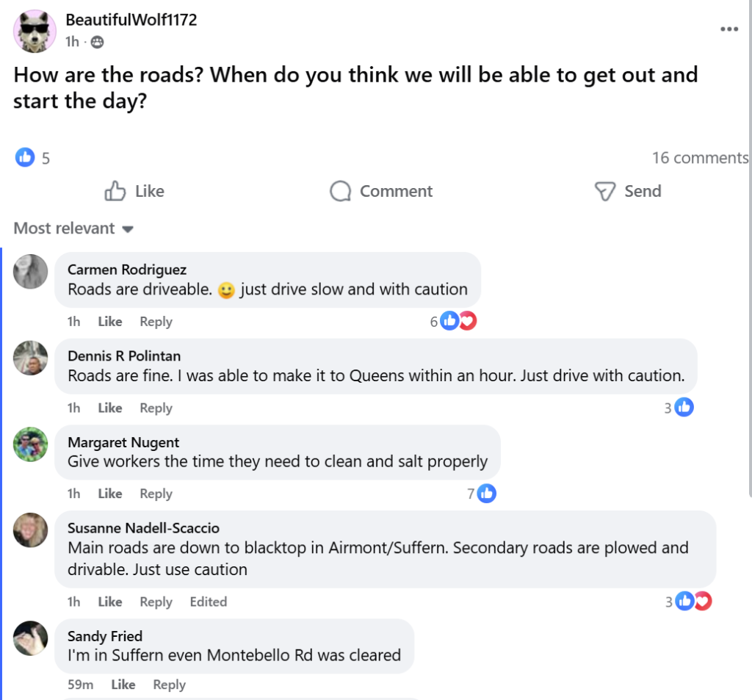
Task: Expand the Most relevant sort dropdown
Action: (73, 228)
